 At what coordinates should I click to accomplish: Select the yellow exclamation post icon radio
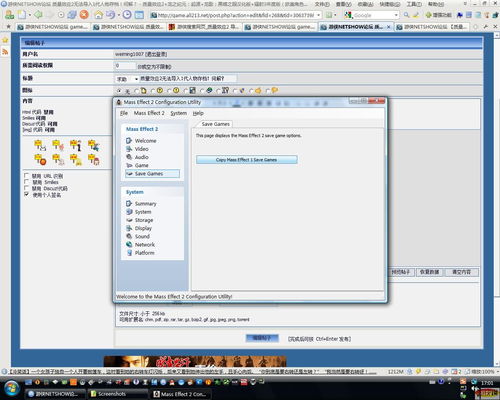169,91
